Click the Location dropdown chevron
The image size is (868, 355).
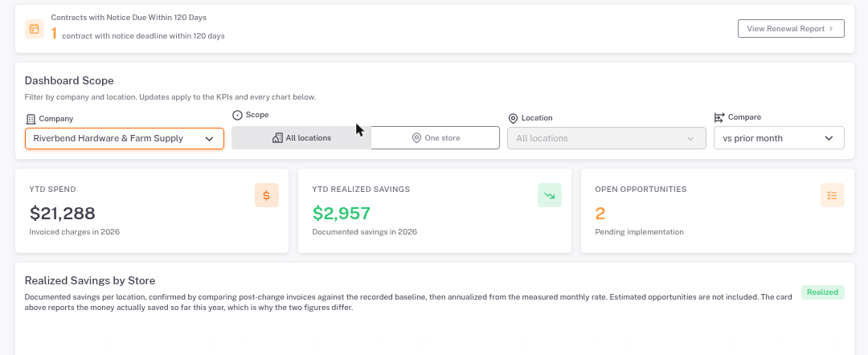coord(690,139)
